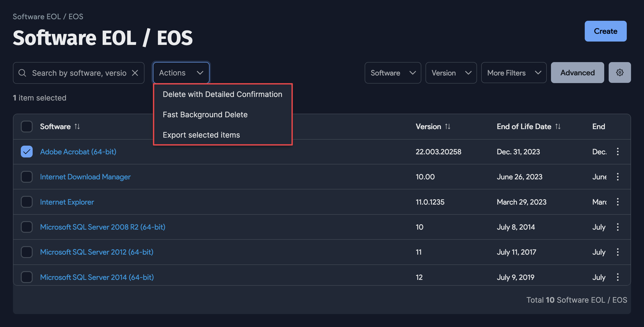Click the search magnifier icon
The image size is (644, 327).
(x=22, y=73)
